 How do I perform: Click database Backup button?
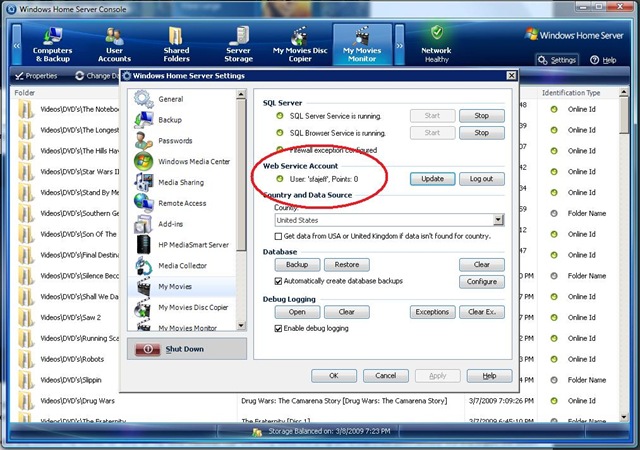(297, 265)
